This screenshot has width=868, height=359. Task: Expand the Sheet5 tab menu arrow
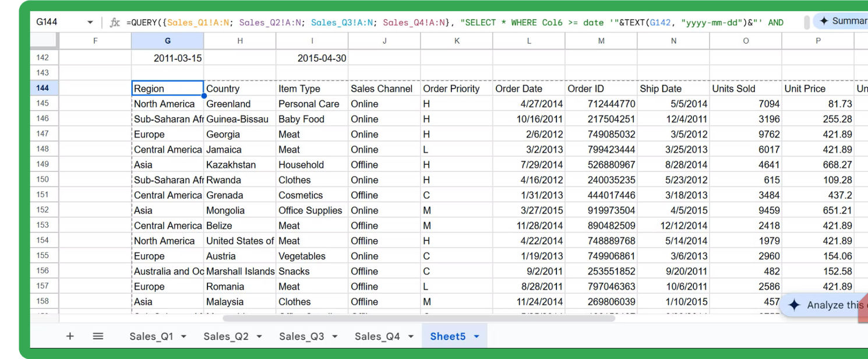click(x=477, y=337)
